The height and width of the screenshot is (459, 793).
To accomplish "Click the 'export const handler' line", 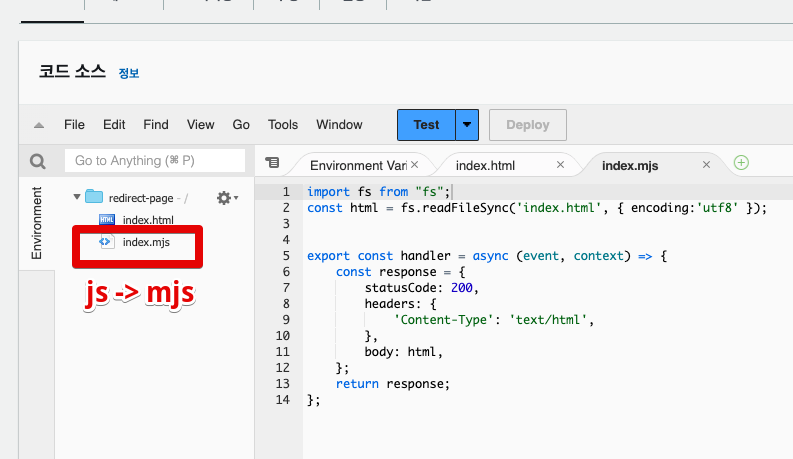I will click(487, 256).
